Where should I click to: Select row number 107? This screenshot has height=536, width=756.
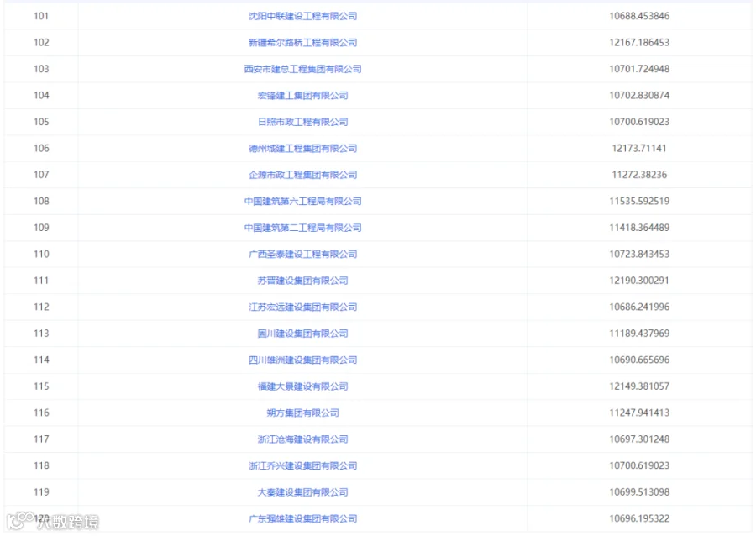click(x=41, y=175)
